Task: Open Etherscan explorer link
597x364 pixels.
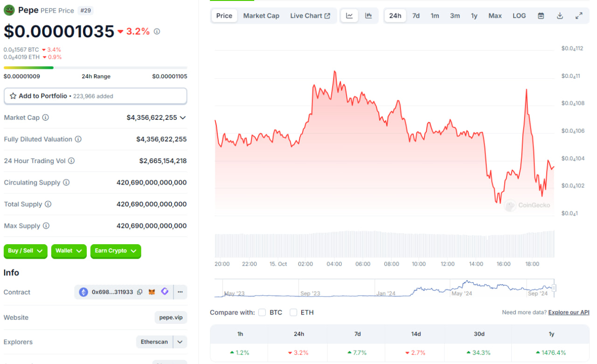Action: [x=154, y=342]
